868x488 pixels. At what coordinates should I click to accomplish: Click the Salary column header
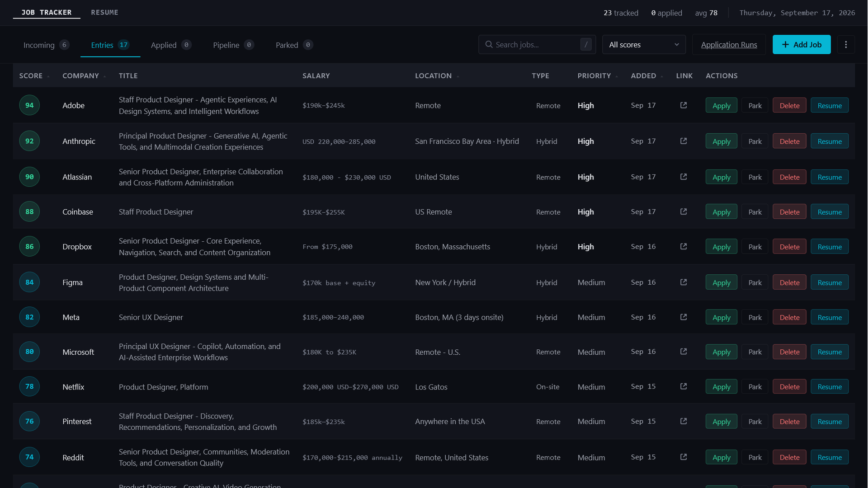click(x=316, y=75)
